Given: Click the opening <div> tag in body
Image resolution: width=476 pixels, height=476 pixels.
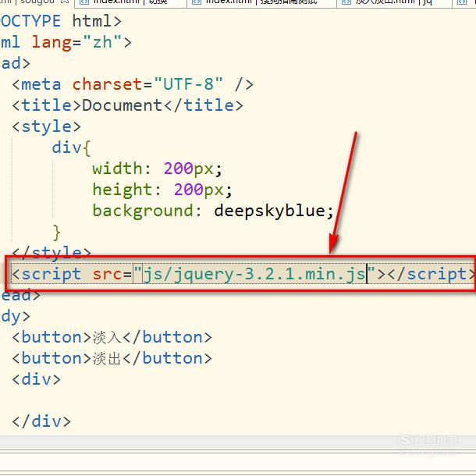Looking at the screenshot, I should tap(36, 380).
